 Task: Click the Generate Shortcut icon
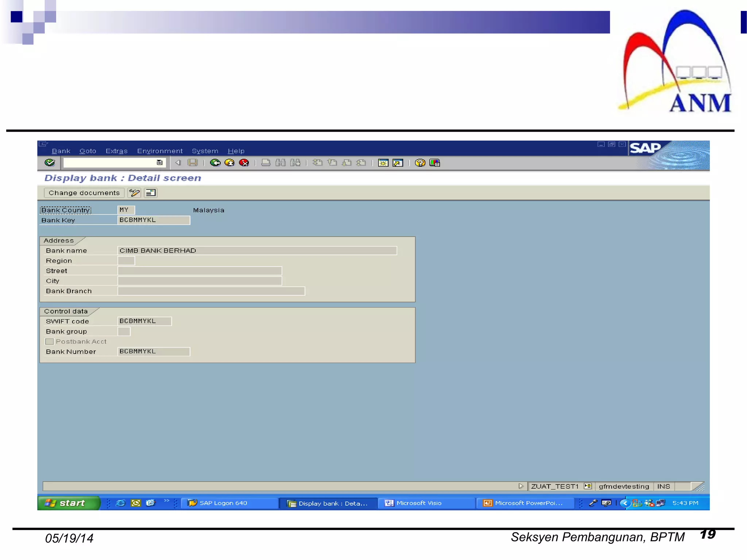tap(398, 163)
